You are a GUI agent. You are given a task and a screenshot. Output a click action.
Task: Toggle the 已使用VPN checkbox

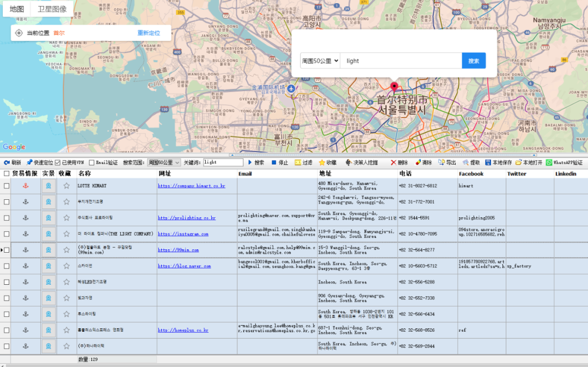(58, 163)
